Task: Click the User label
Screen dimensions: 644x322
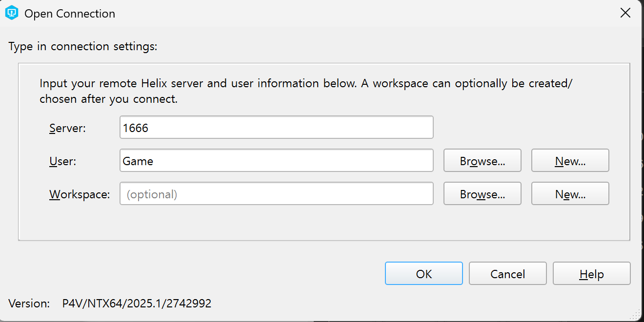Action: (63, 161)
